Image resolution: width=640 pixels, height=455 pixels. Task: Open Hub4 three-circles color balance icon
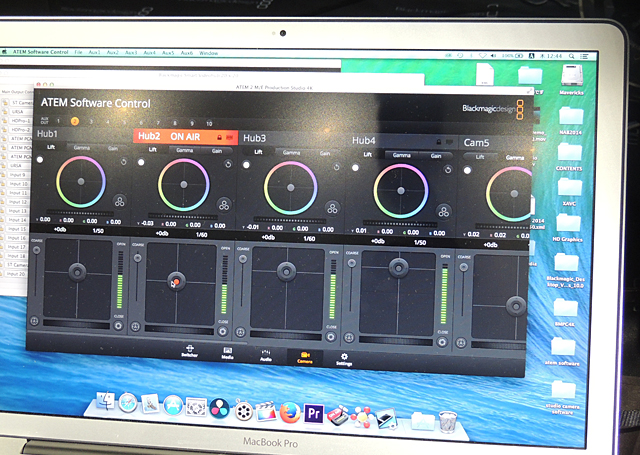(444, 211)
